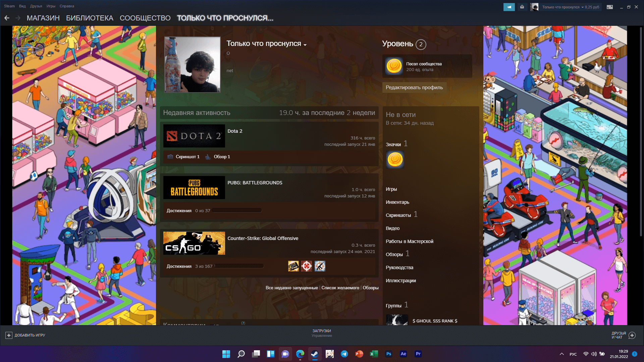Viewport: 644px width, 362px height.
Task: Open the Список желаемого link
Action: tap(340, 288)
